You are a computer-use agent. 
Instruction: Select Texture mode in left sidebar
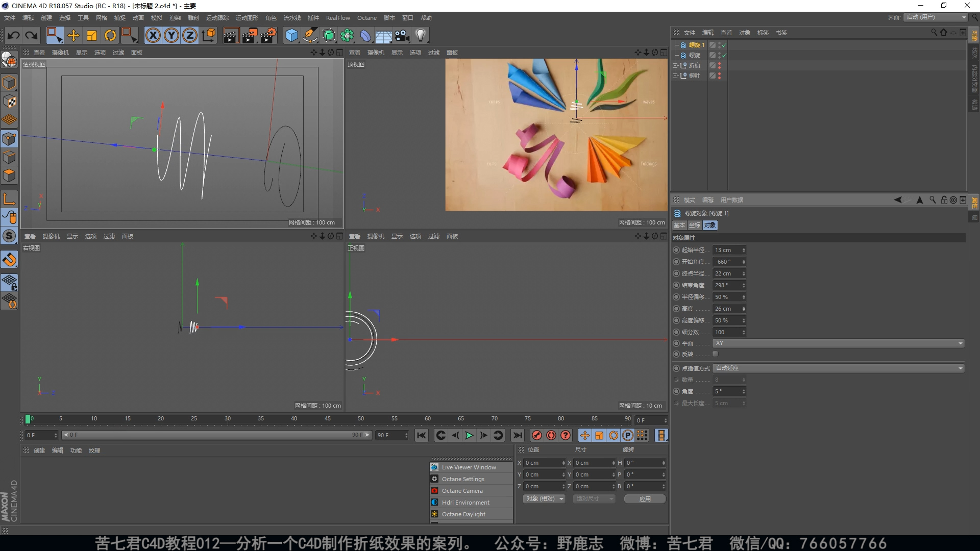tap(9, 102)
